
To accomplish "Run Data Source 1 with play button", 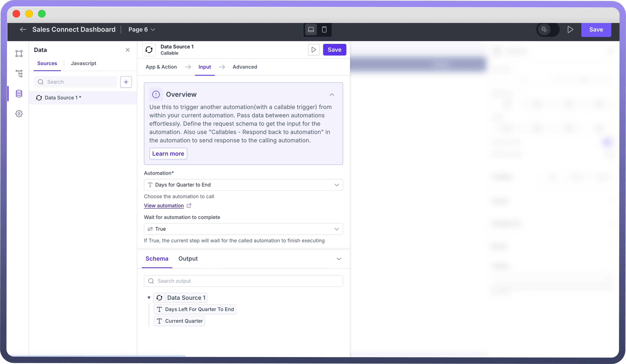I will 314,50.
